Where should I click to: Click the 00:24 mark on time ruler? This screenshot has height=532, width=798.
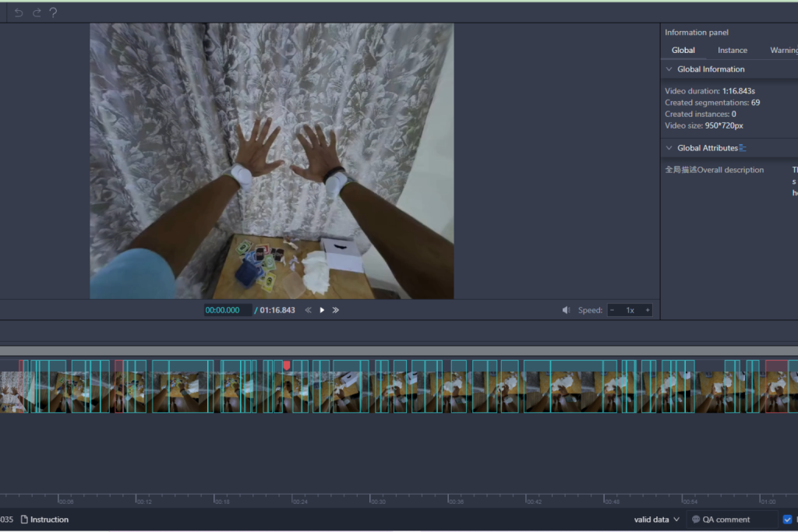point(299,502)
